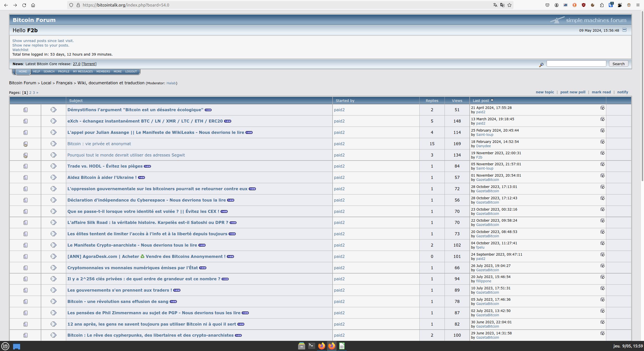Click the Search button

tap(618, 64)
